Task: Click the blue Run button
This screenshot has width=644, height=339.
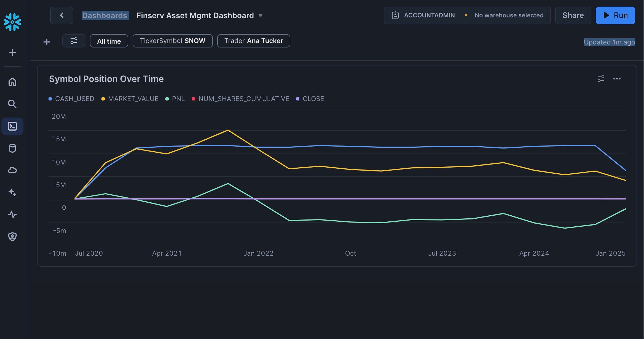Action: pos(615,15)
